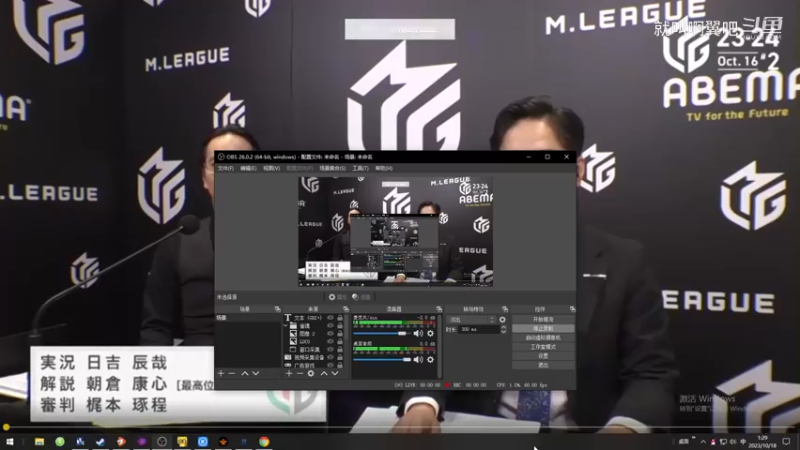Remove the selected scene with the minus icon

[232, 374]
